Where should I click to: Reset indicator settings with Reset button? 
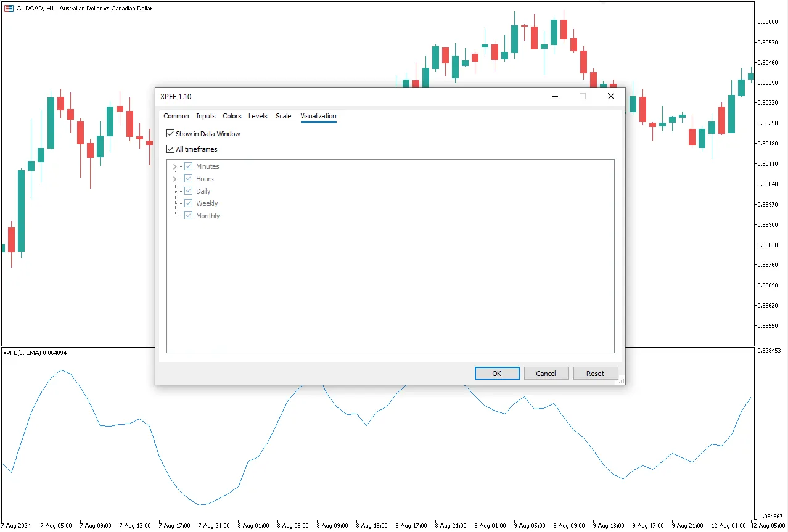595,374
